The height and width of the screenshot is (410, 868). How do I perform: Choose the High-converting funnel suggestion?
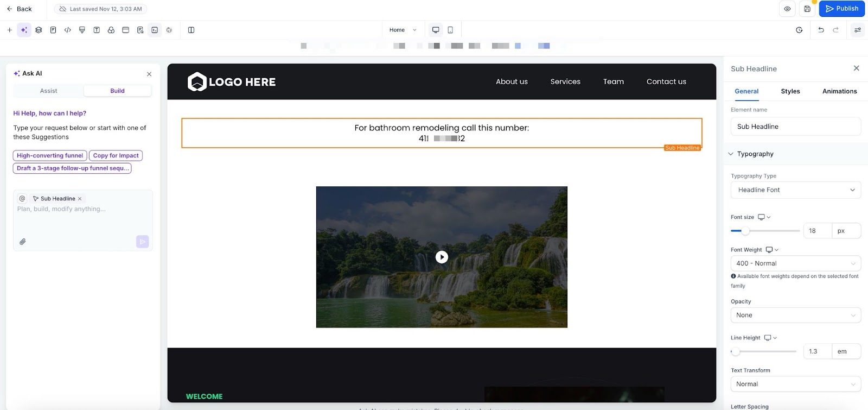click(50, 155)
